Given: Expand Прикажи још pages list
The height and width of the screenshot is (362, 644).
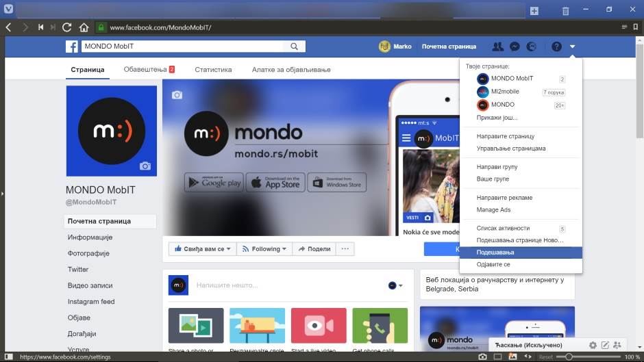Looking at the screenshot, I should [x=497, y=118].
